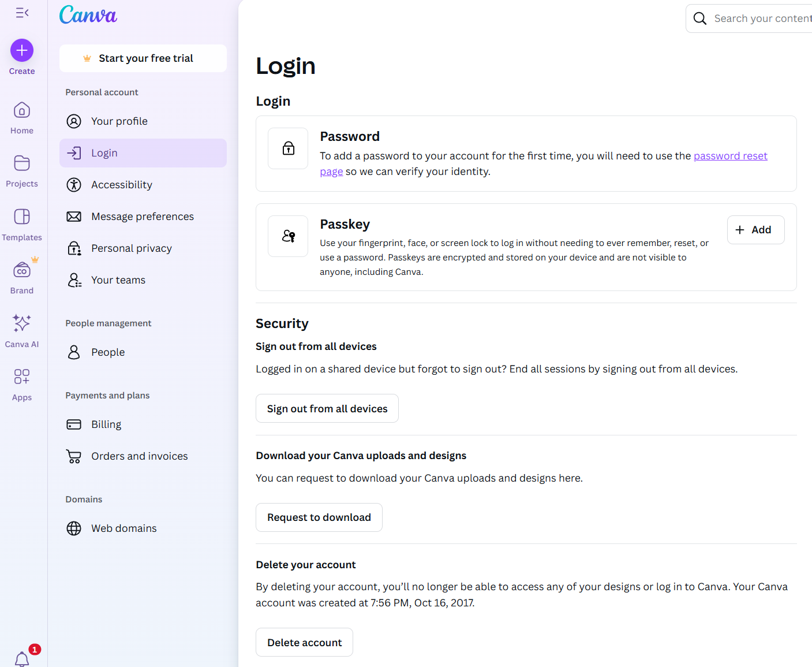The image size is (812, 667).
Task: Open Templates in the left rail
Action: 22,225
